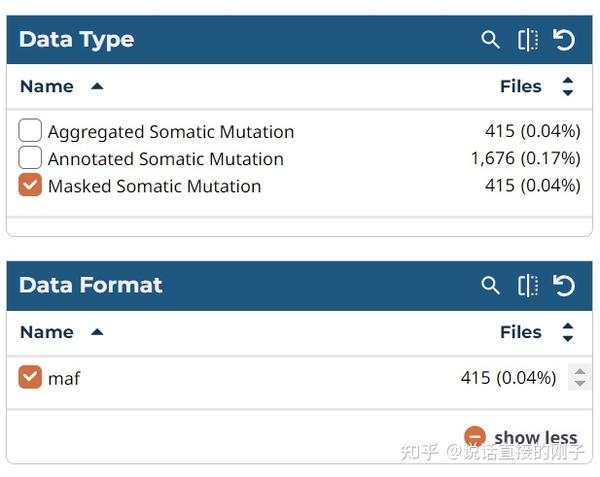Sort Data Format by Files count
The height and width of the screenshot is (477, 600).
click(x=568, y=332)
